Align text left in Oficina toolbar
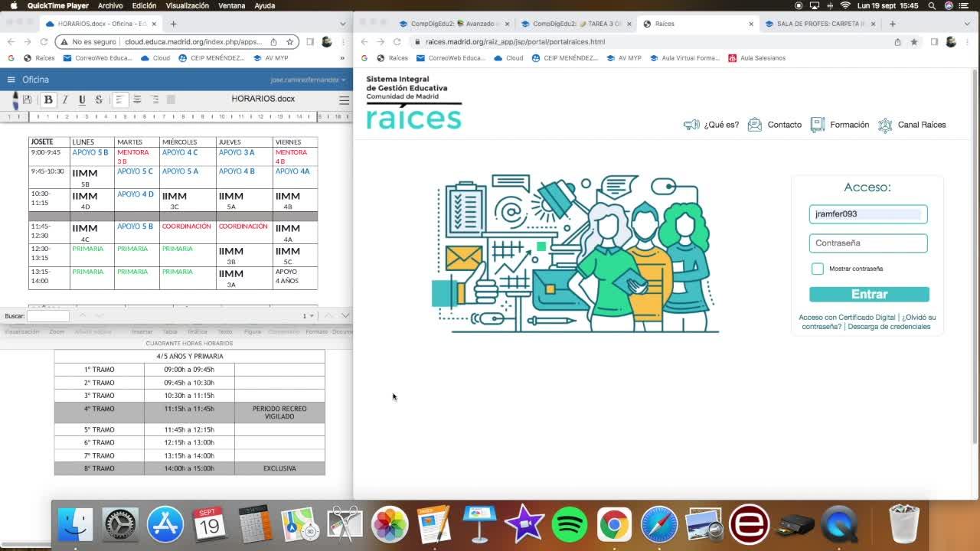Screen dimensions: 980x551 coord(119,99)
